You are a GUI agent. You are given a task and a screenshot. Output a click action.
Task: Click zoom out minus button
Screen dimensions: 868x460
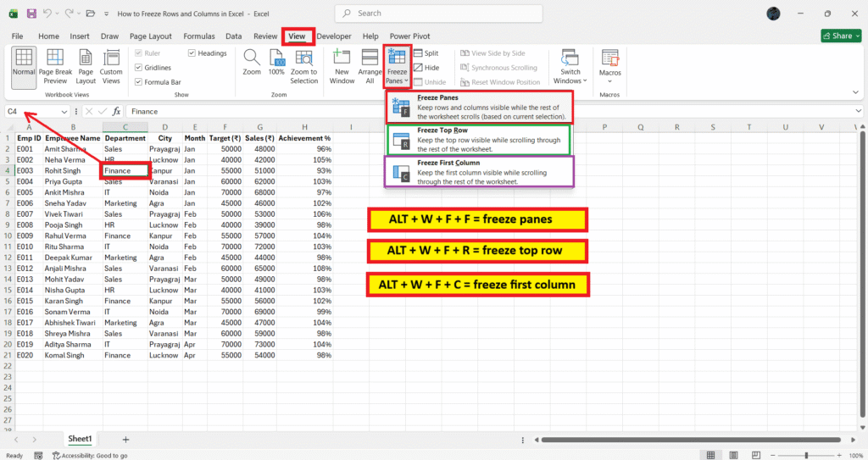point(774,455)
